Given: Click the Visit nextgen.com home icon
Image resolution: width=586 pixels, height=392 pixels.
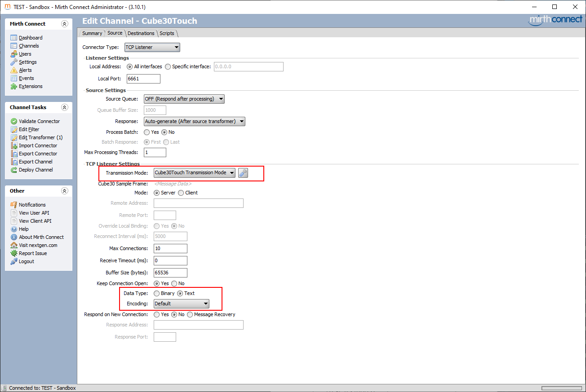Looking at the screenshot, I should [14, 245].
